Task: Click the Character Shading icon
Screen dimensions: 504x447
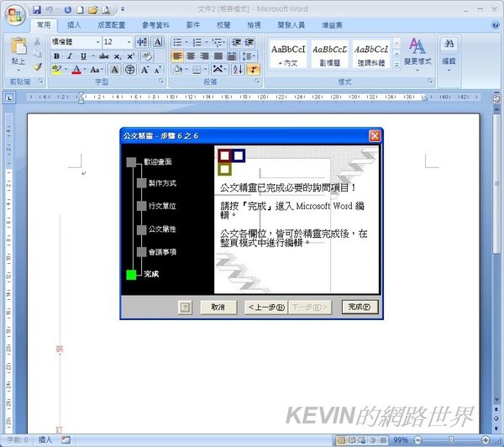Action: pyautogui.click(x=114, y=70)
